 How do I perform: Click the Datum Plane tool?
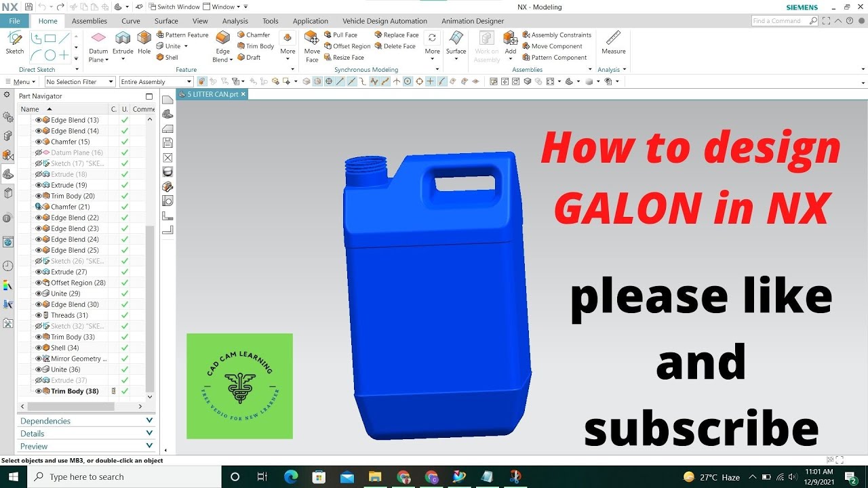click(x=98, y=46)
